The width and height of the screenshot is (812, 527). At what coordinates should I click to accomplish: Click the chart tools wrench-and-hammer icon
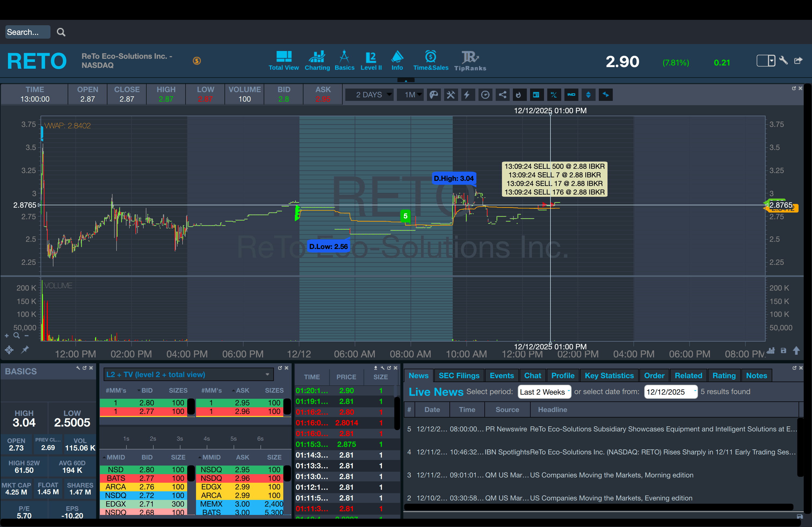(451, 95)
